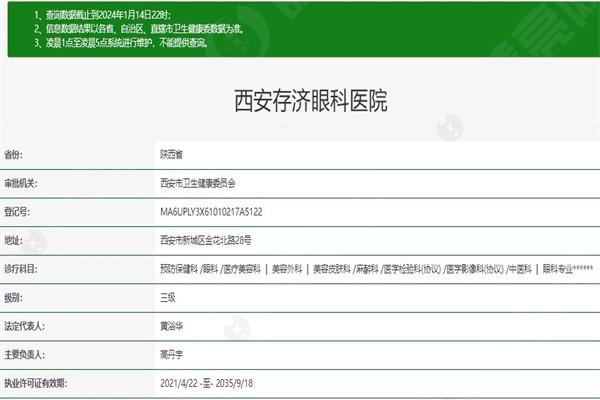Click the 地址 label
This screenshot has height=400, width=600.
[x=13, y=240]
